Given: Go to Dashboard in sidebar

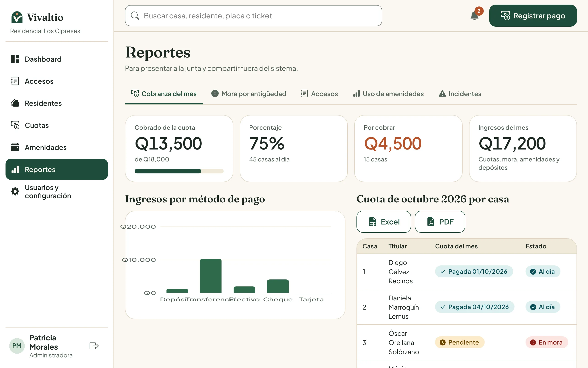Looking at the screenshot, I should pos(57,59).
